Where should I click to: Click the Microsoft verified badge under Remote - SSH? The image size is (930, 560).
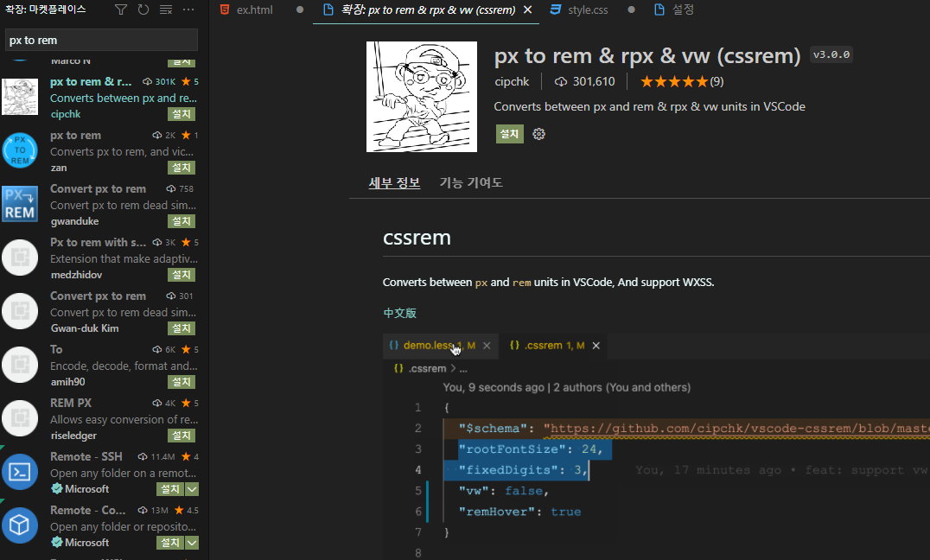(57, 489)
